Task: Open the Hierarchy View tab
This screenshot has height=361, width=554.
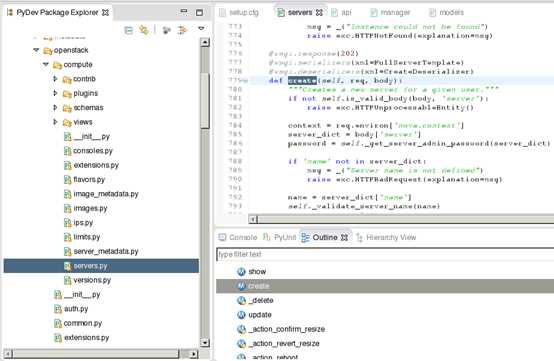Action: click(x=386, y=237)
